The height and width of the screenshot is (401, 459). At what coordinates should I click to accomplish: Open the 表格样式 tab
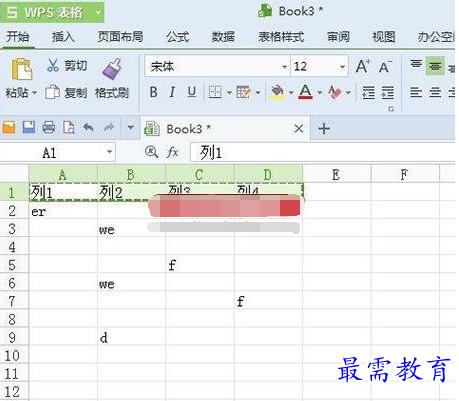281,36
